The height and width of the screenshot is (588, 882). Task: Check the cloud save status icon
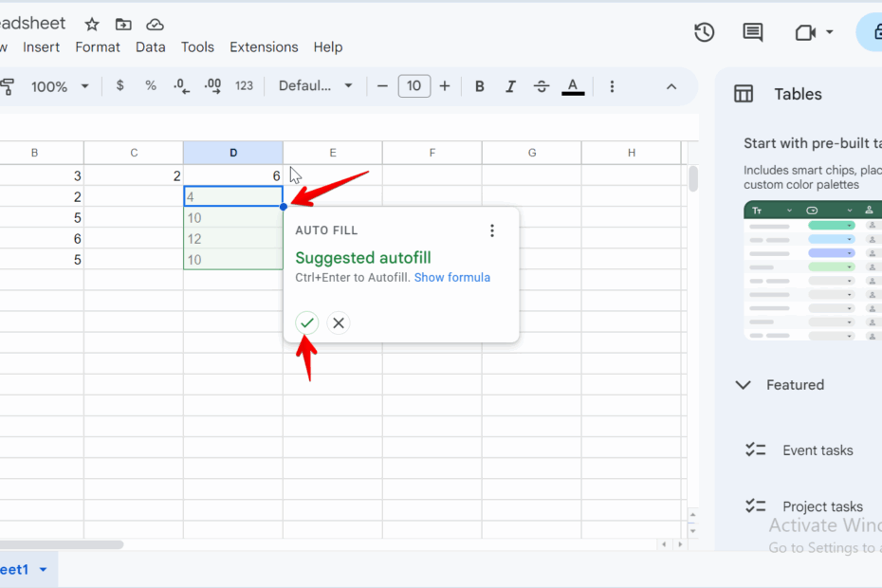coord(155,25)
